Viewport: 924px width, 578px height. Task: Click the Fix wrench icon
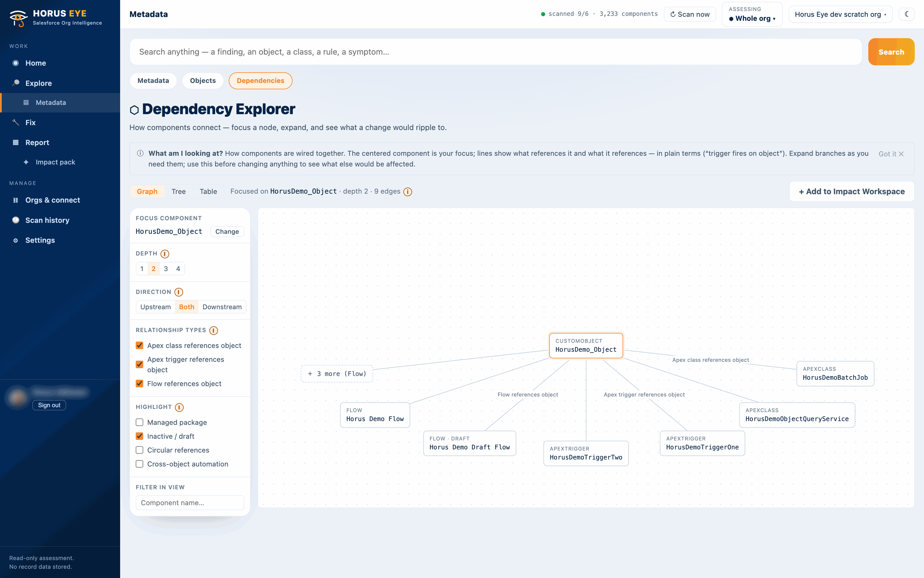16,122
